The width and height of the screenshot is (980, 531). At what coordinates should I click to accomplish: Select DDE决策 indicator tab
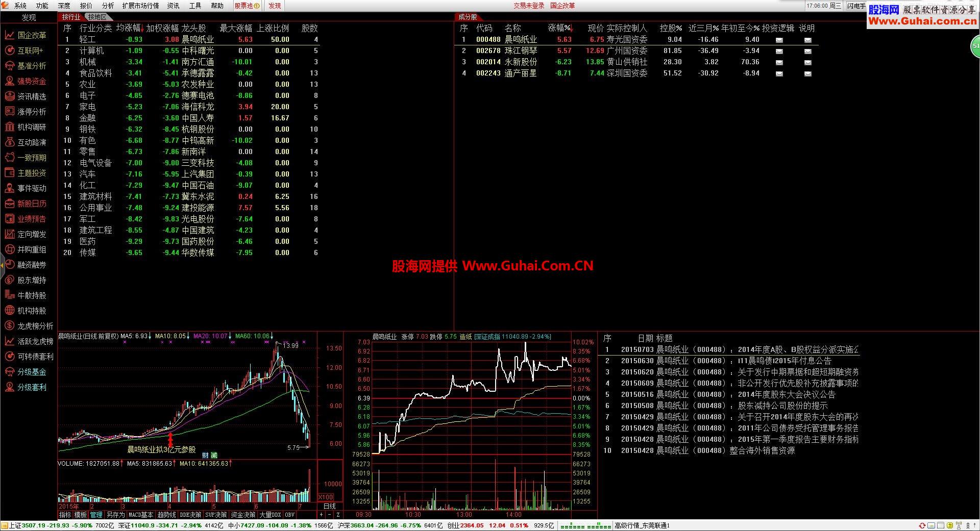[x=190, y=515]
